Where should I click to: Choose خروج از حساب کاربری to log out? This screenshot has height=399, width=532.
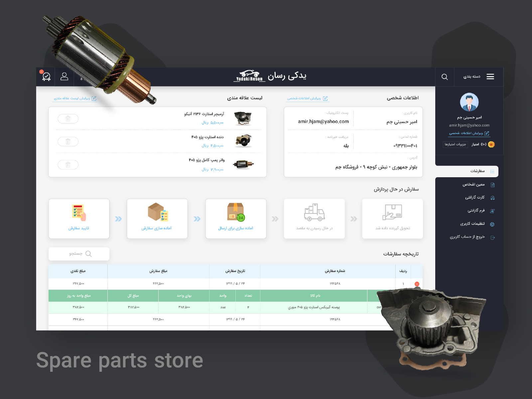(x=467, y=237)
